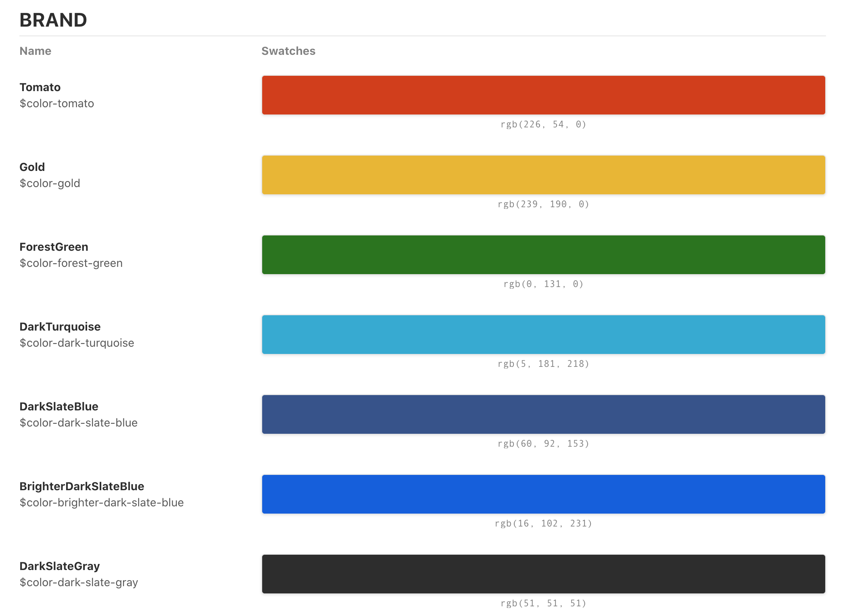Image resolution: width=847 pixels, height=616 pixels.
Task: Click the Swatches column header
Action: click(288, 51)
